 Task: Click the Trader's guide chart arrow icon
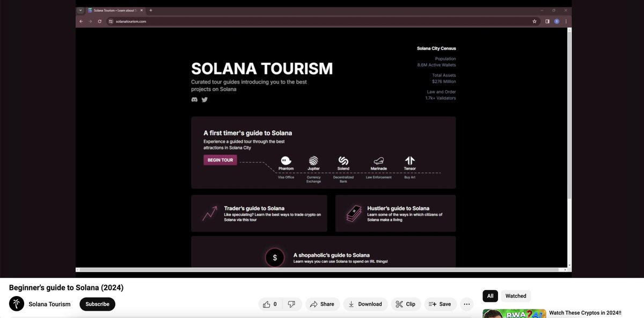pyautogui.click(x=209, y=213)
